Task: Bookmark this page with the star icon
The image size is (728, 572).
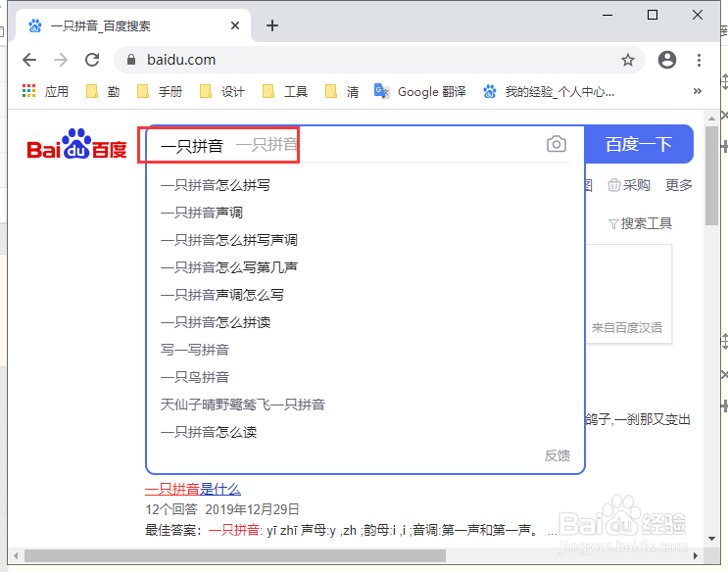Action: 628,60
